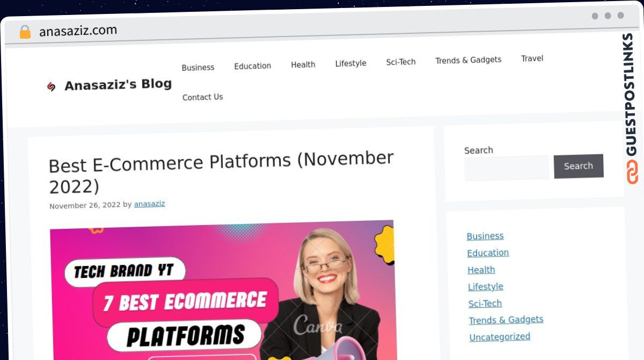
Task: Click the padlock security icon
Action: coord(25,32)
